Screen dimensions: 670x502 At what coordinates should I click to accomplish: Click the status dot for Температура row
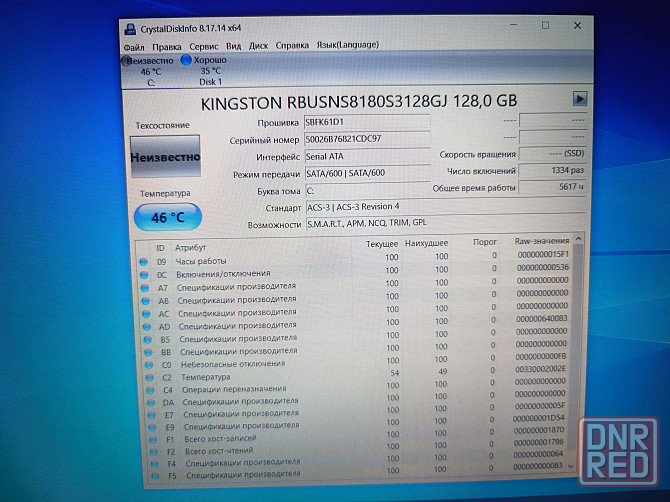[150, 378]
